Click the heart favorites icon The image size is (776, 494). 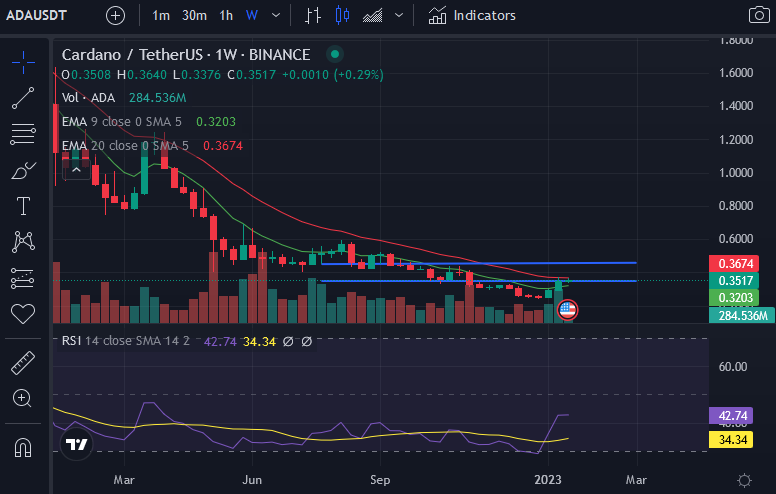[x=23, y=313]
